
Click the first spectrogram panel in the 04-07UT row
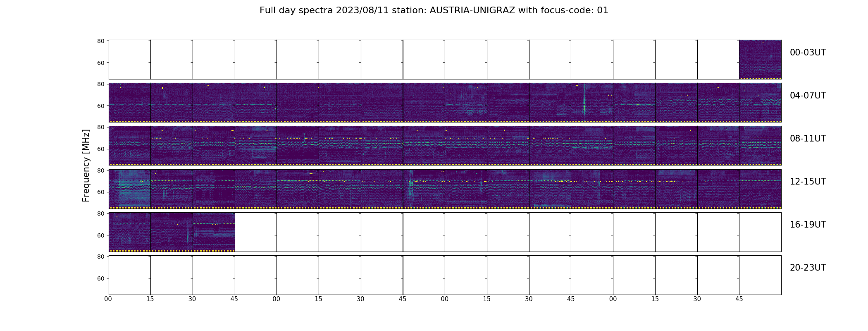coord(129,103)
